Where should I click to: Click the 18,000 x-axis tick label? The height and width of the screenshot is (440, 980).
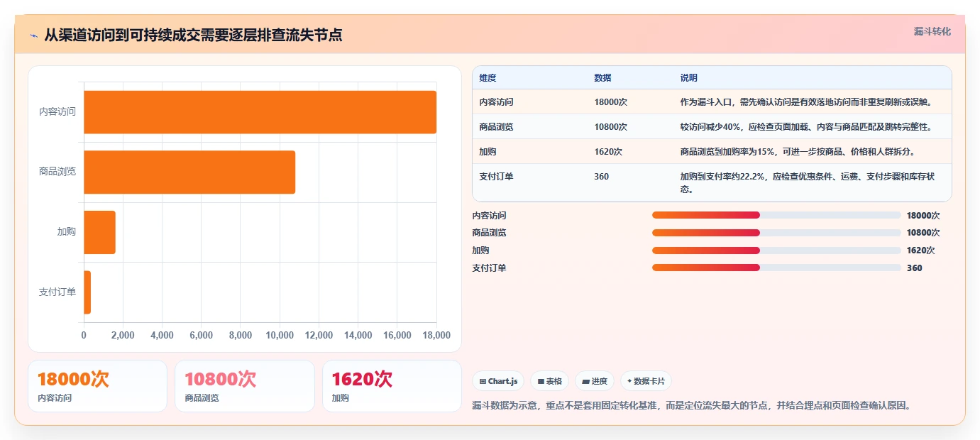tap(436, 336)
